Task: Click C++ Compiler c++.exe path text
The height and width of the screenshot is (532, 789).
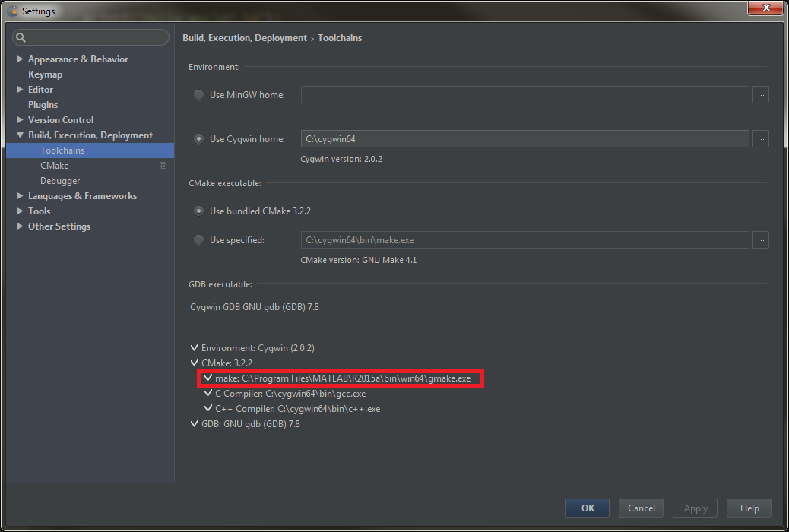Action: pyautogui.click(x=298, y=409)
